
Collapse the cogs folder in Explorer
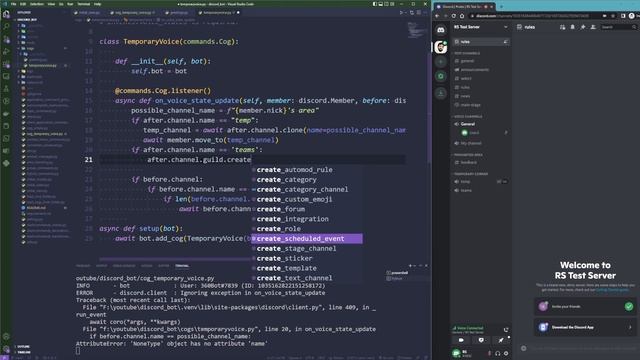tap(30, 48)
